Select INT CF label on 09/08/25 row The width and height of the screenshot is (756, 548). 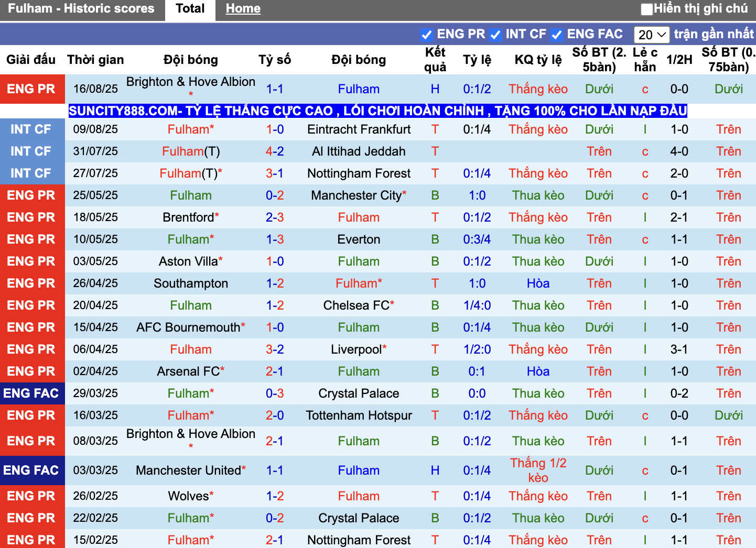click(x=31, y=129)
